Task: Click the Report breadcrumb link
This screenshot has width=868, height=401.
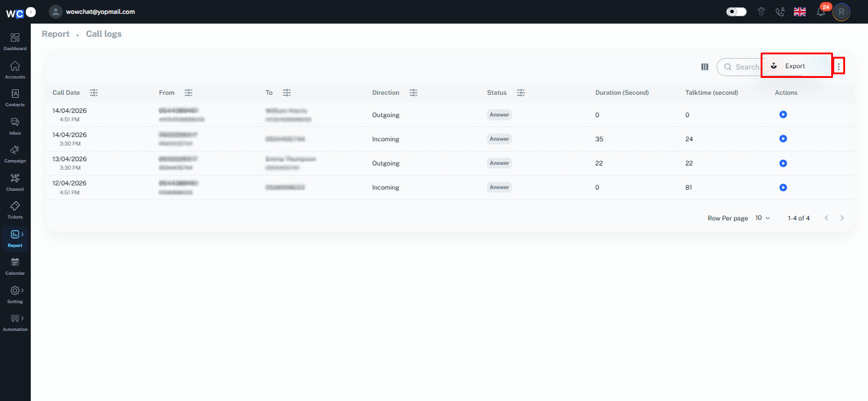Action: (x=55, y=34)
